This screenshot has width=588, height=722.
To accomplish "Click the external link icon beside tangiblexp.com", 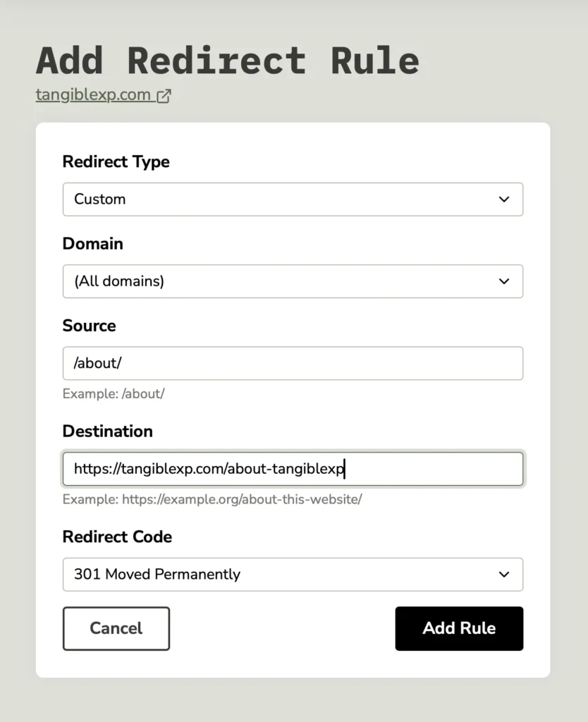I will [x=164, y=94].
